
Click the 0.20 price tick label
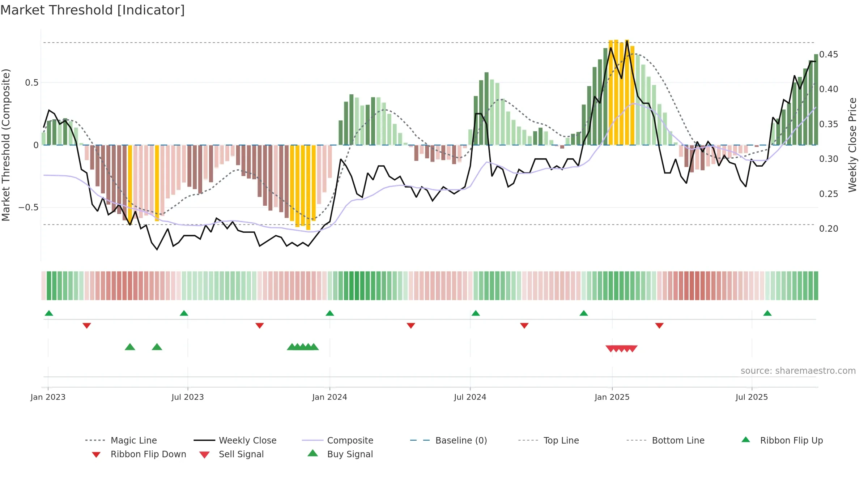829,228
